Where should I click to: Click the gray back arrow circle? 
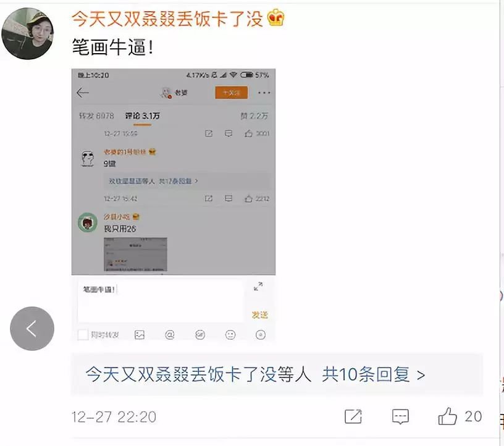32,329
